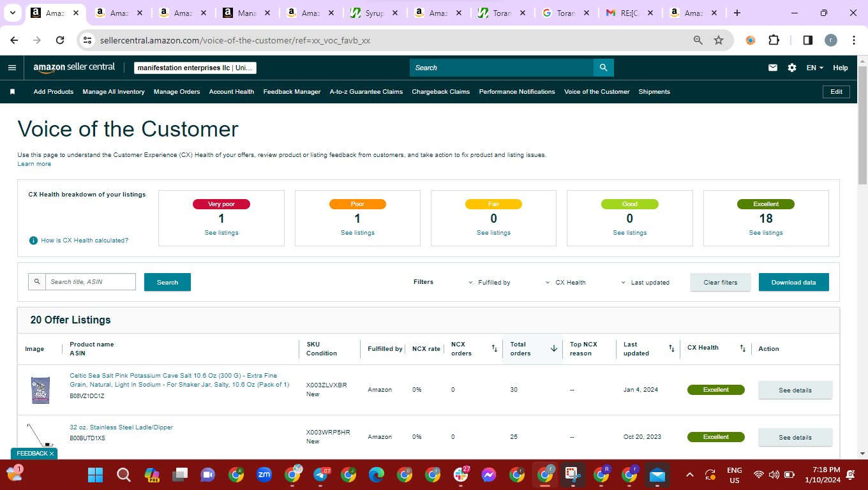Open the Chrome extensions puzzle icon
This screenshot has width=868, height=490.
tap(774, 40)
